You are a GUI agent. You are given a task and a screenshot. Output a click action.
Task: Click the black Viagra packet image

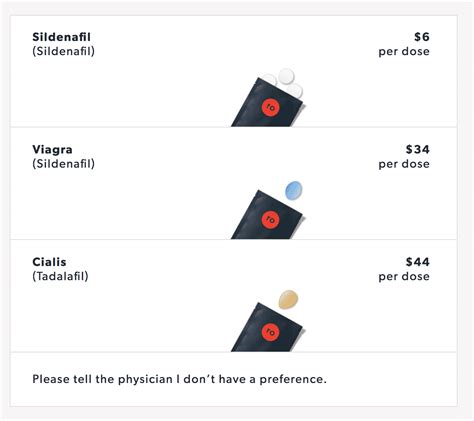point(268,215)
